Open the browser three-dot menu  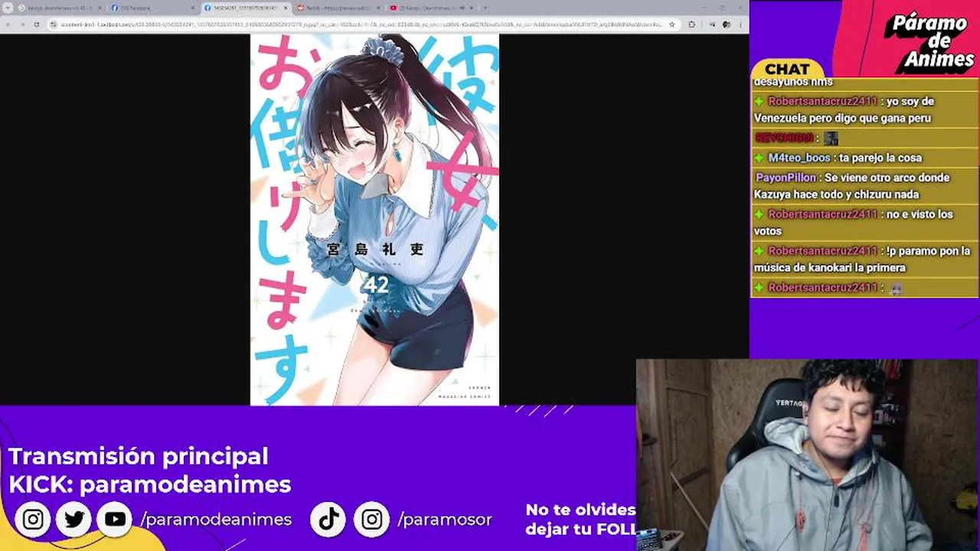[x=740, y=24]
